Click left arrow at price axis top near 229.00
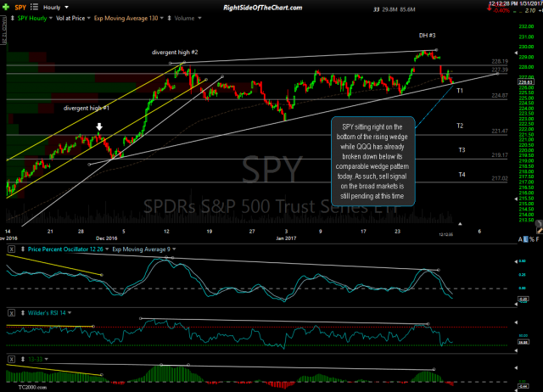This screenshot has width=543, height=392. coord(516,53)
